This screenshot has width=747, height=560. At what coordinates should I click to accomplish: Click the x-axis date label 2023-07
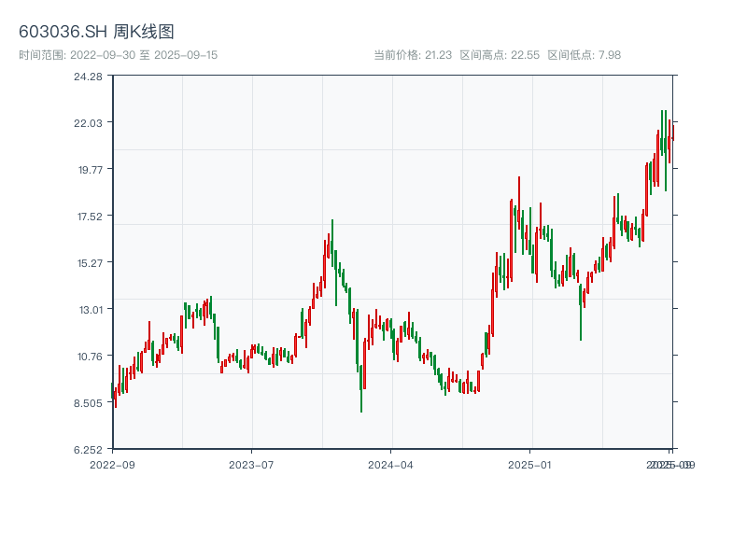tap(251, 465)
